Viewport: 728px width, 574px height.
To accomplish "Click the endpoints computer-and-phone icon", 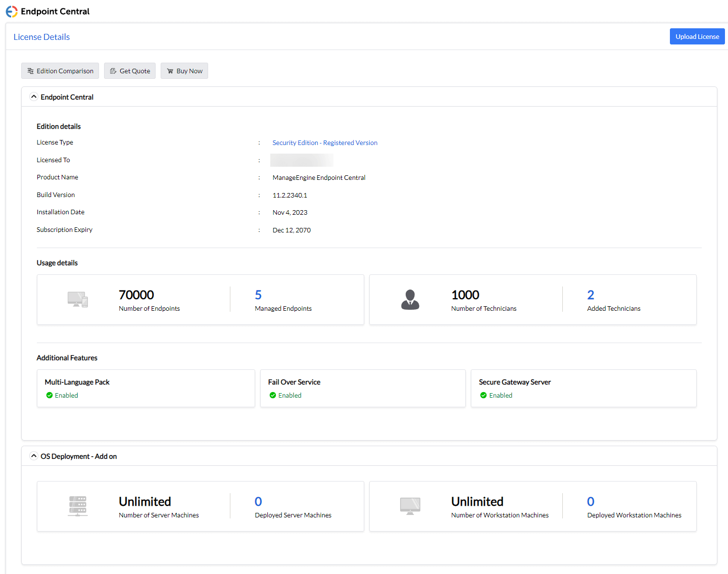I will pyautogui.click(x=78, y=299).
